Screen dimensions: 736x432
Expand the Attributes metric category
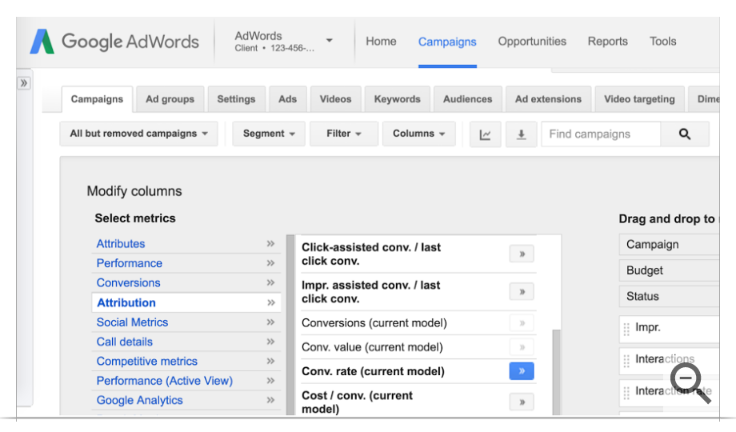186,244
